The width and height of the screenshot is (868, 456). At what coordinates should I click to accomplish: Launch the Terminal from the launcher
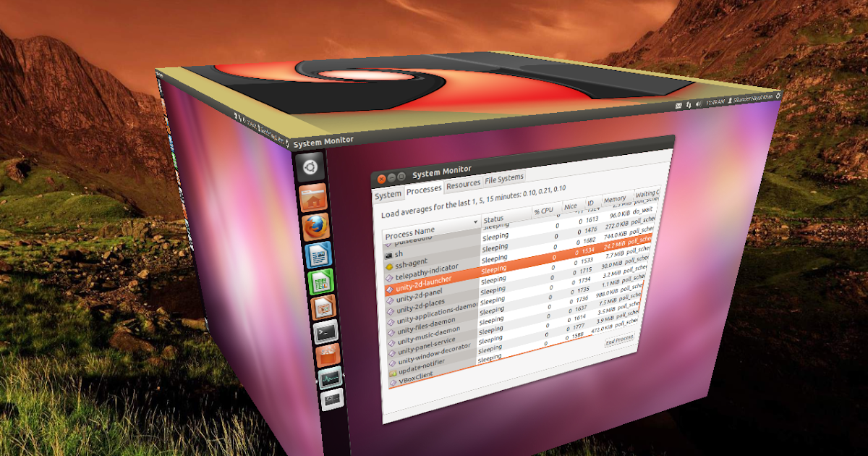click(324, 332)
